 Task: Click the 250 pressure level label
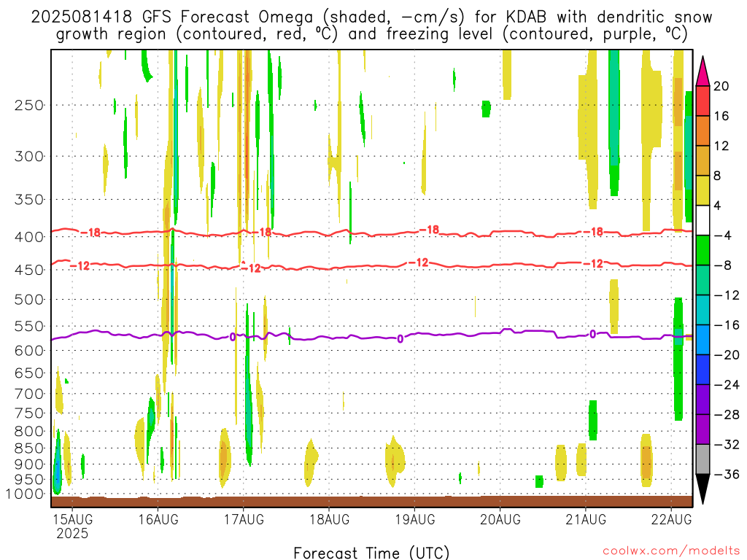pyautogui.click(x=29, y=105)
